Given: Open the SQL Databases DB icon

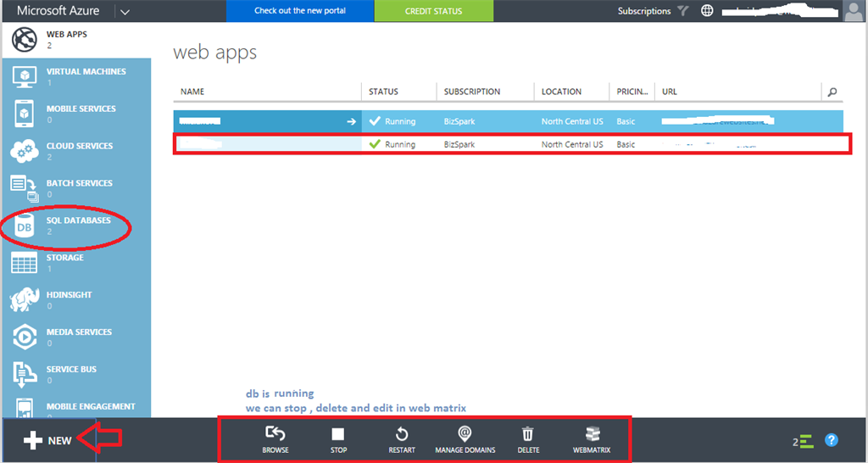Looking at the screenshot, I should point(25,226).
